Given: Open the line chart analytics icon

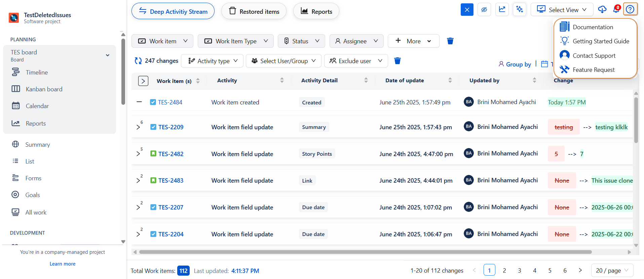Looking at the screenshot, I should pos(502,10).
